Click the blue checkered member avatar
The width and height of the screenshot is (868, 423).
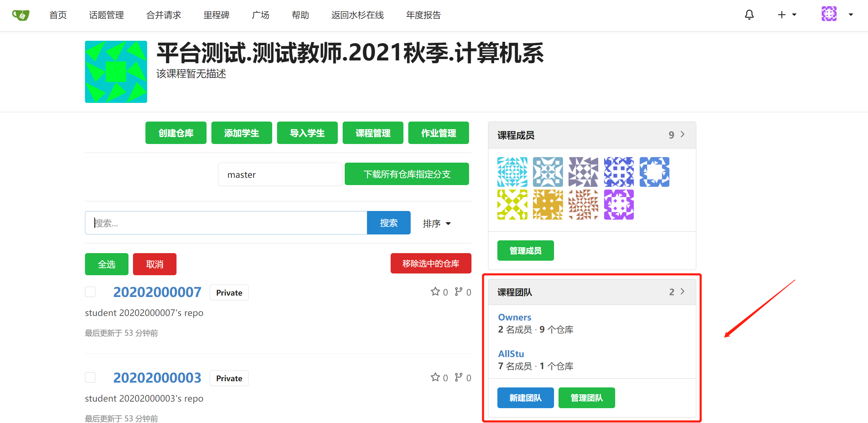click(619, 172)
